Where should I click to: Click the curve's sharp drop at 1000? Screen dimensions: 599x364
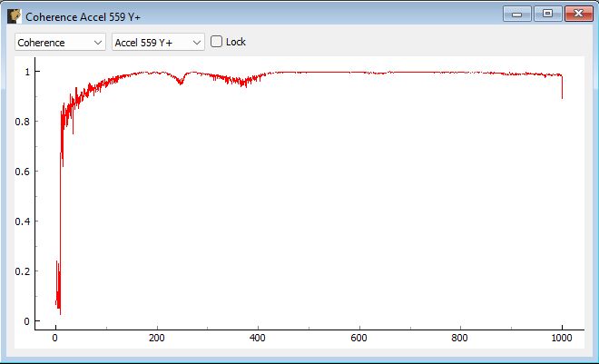coord(562,89)
